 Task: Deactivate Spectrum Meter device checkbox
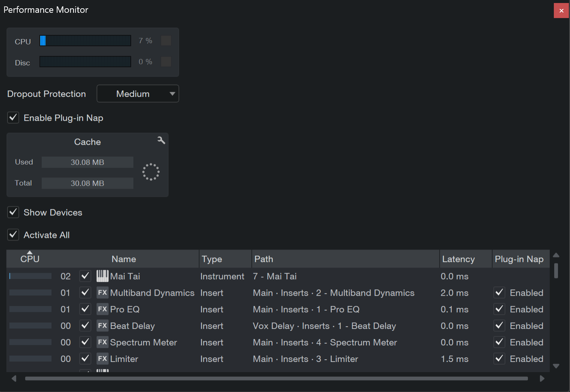(85, 342)
